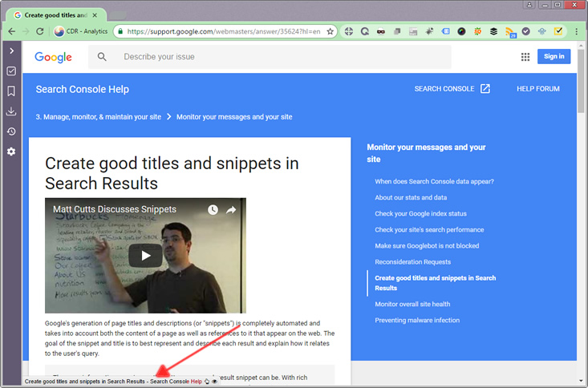This screenshot has height=388, width=588.
Task: Reload the page with the refresh button
Action: pyautogui.click(x=40, y=31)
